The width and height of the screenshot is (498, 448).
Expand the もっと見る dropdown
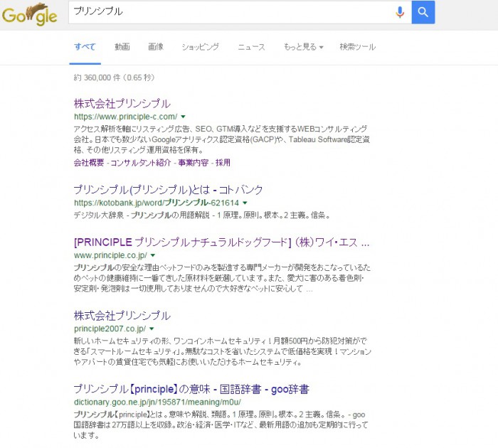(x=303, y=47)
